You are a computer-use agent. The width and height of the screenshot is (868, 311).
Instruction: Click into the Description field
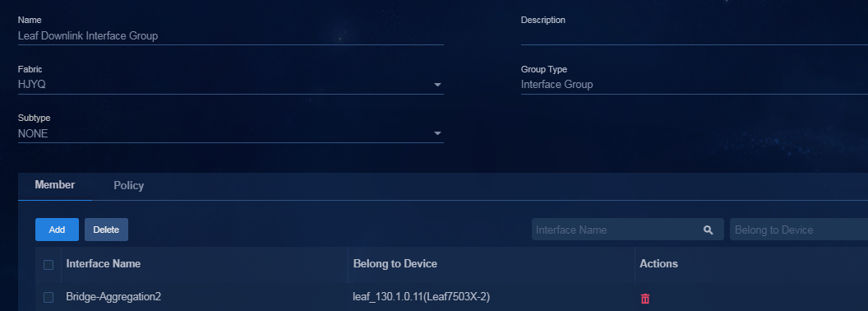click(695, 36)
